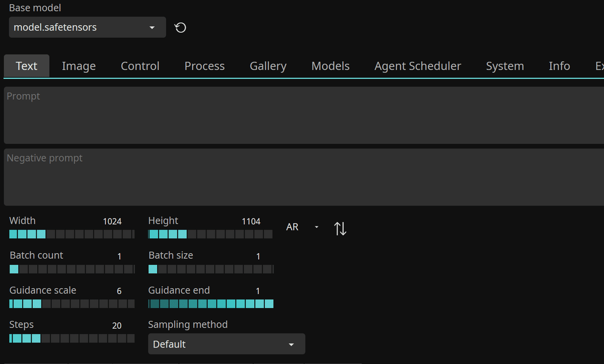Open the Gallery tab
Screen dimensions: 604x364
(268, 66)
